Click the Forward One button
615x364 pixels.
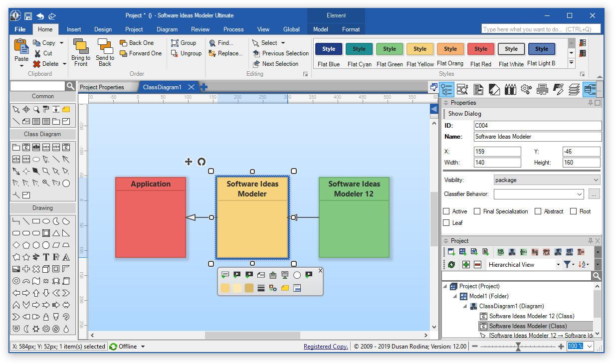point(141,53)
